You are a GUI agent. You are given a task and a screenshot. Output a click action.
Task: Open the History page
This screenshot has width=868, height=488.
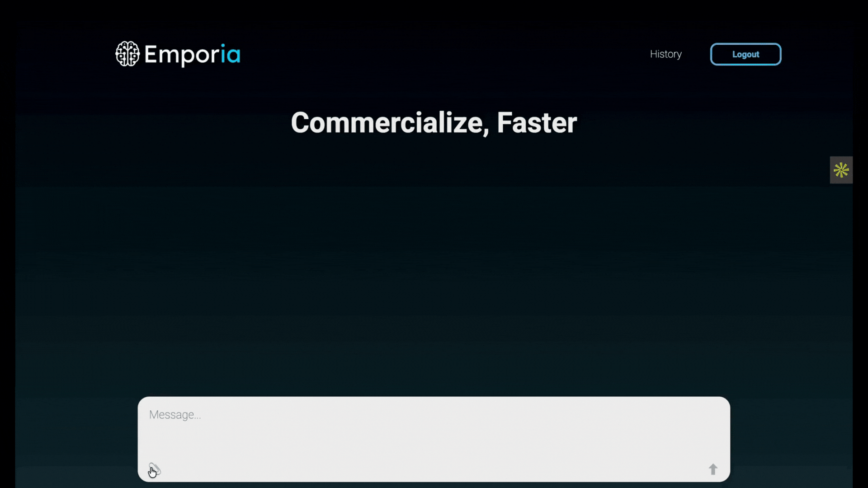665,54
